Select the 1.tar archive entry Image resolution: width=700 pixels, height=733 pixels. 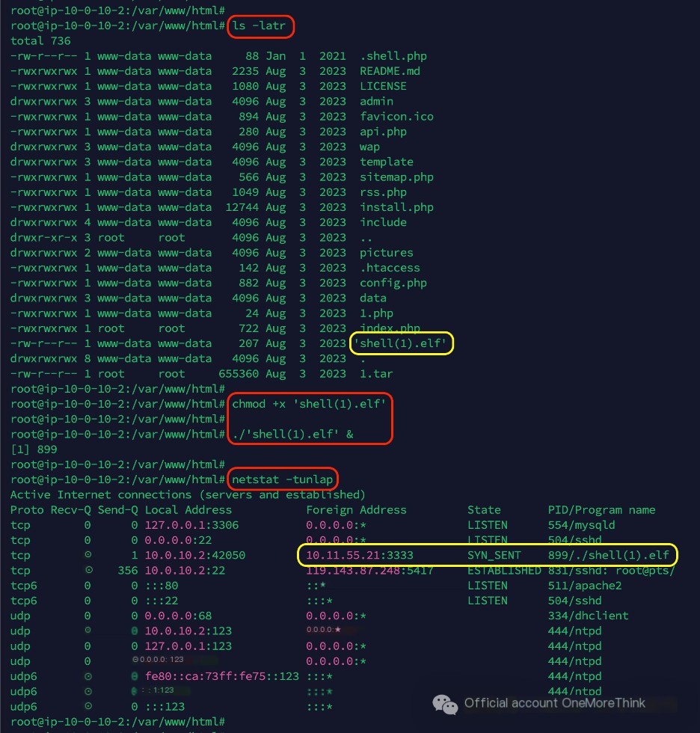coord(376,373)
